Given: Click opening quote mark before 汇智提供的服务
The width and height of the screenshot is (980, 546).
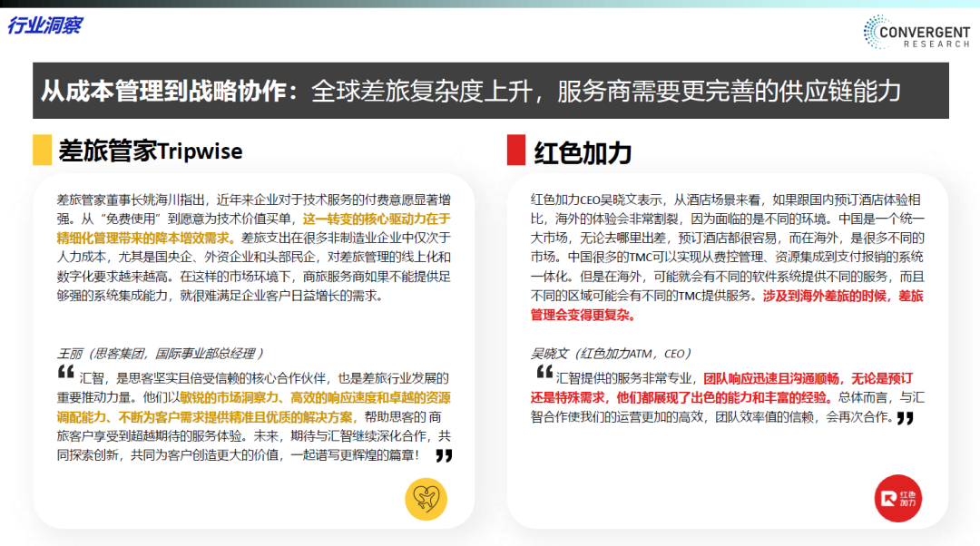Looking at the screenshot, I should point(544,373).
